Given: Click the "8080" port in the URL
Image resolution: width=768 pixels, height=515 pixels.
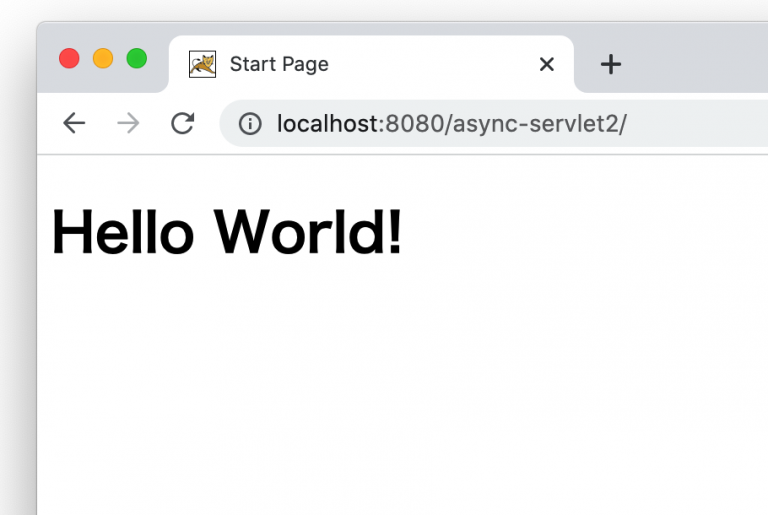Looking at the screenshot, I should click(x=412, y=124).
